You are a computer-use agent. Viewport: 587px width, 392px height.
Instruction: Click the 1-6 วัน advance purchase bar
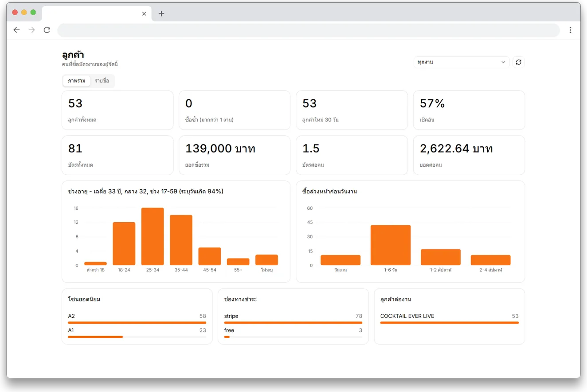pos(391,245)
